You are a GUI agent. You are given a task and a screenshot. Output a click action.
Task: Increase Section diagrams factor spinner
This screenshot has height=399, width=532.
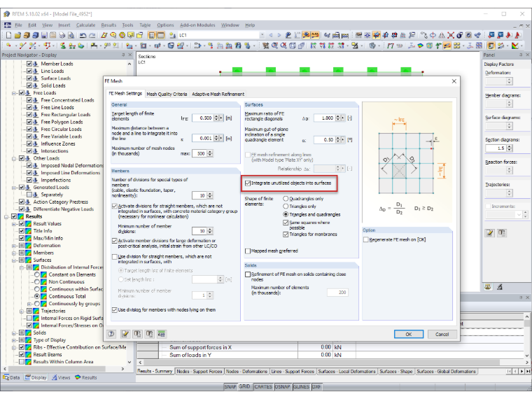click(x=510, y=146)
